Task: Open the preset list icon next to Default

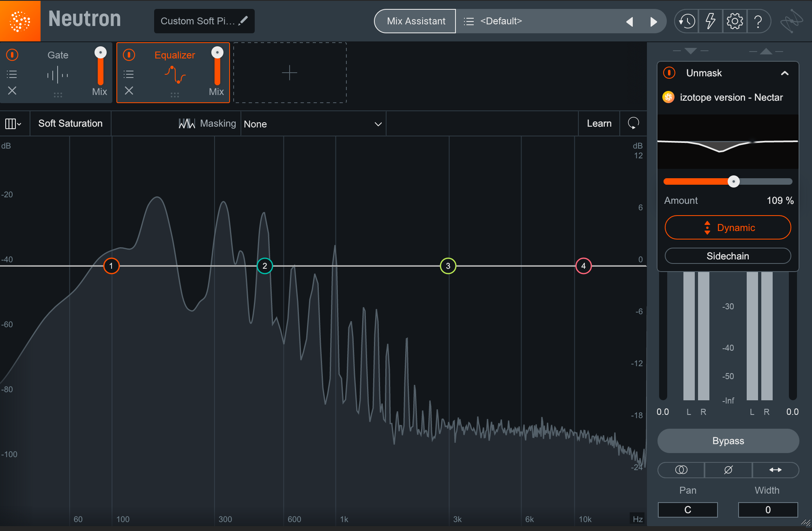Action: pos(468,21)
